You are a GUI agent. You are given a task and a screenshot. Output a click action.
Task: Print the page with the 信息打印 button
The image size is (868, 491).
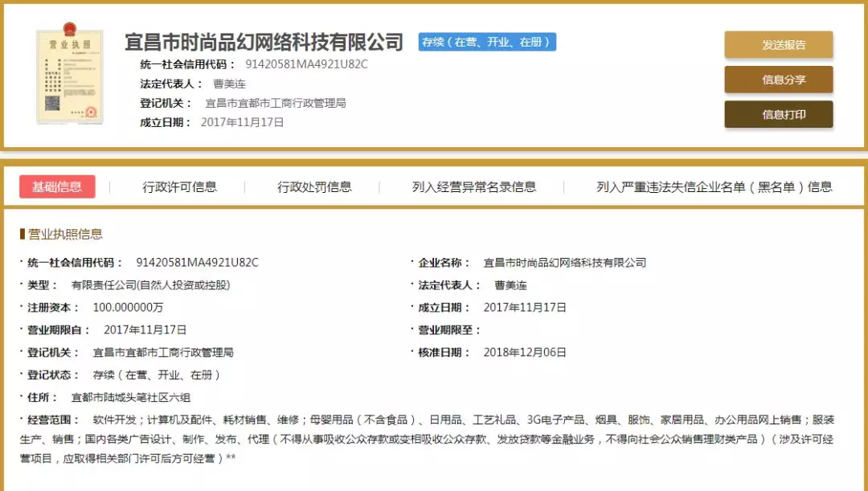[778, 115]
